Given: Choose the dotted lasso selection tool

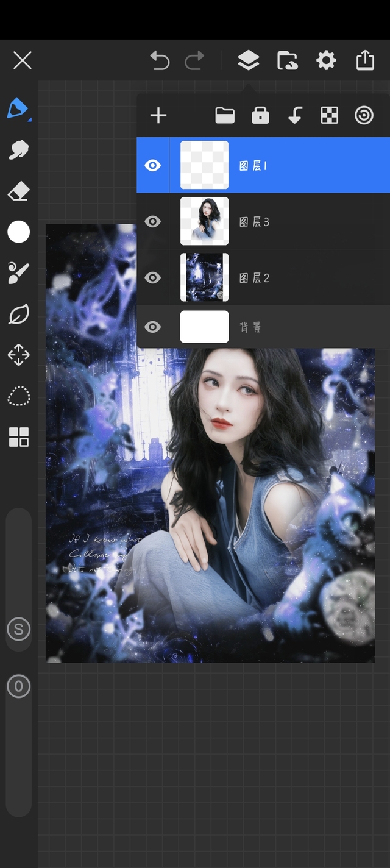Looking at the screenshot, I should (x=18, y=396).
